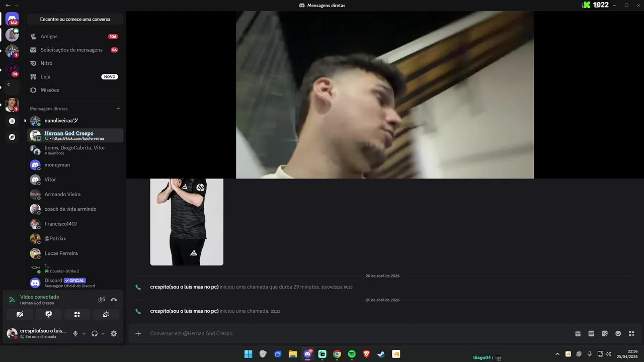Viewport: 644px width, 362px height.
Task: Open the gift icon in the message bar
Action: point(578,333)
